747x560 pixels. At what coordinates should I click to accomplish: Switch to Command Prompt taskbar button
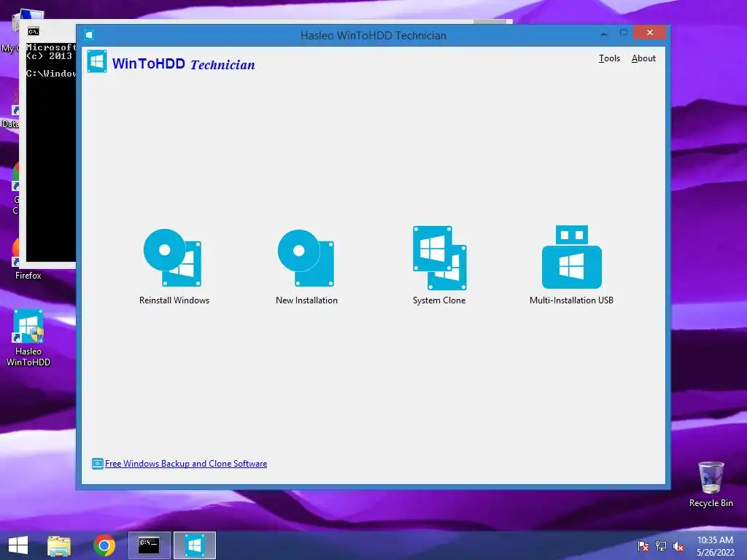149,545
